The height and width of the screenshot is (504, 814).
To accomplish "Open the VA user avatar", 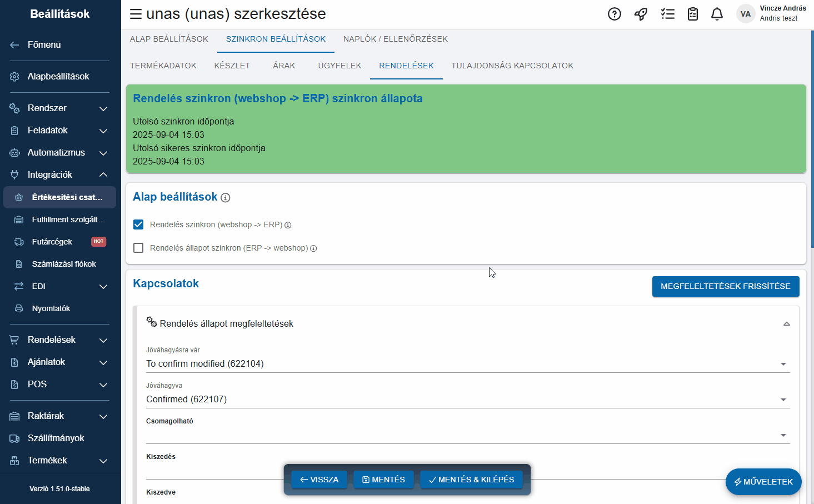I will [745, 14].
